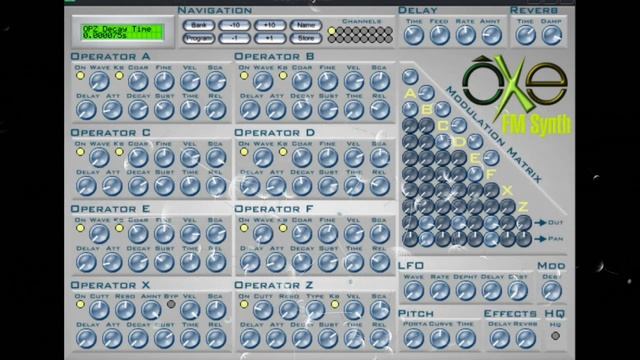
Task: Toggle Operator E On LED
Action: pos(80,228)
